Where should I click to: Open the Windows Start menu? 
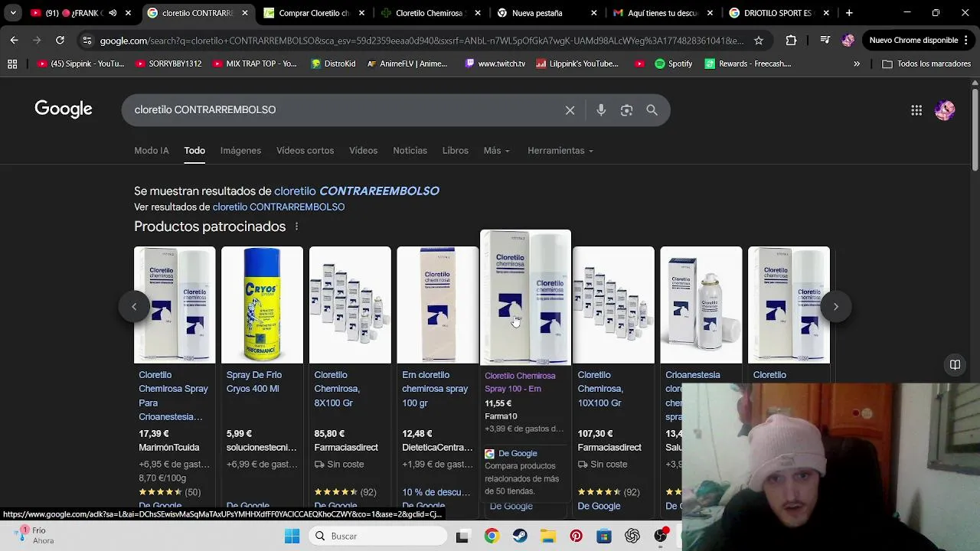point(292,536)
